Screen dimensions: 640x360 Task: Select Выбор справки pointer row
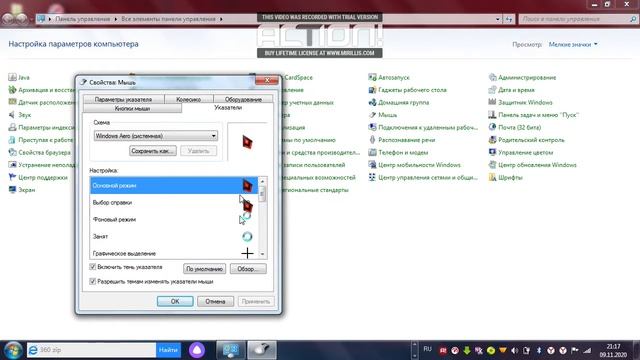click(x=174, y=202)
